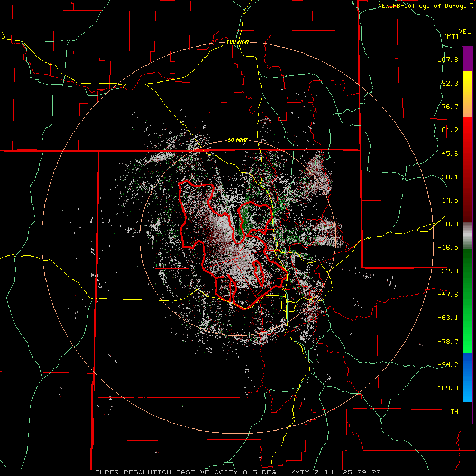Select the -78.7 velocity scale value

coord(448,342)
